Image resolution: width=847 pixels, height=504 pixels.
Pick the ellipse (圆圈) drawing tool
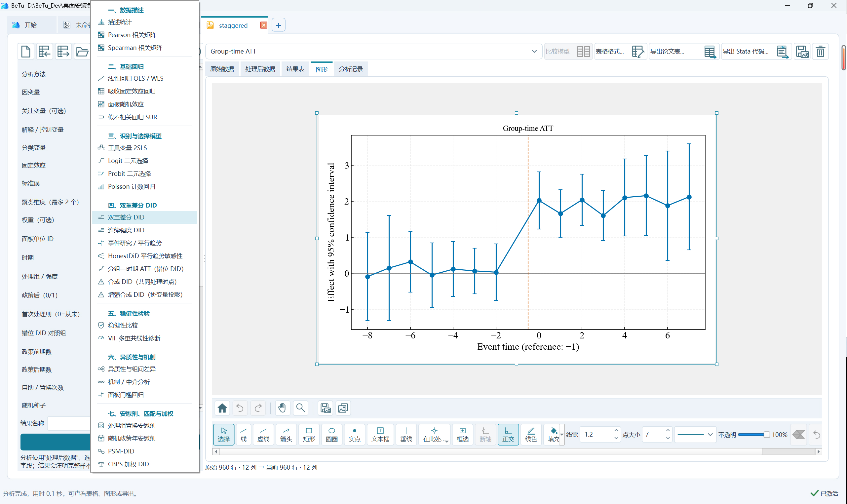click(x=331, y=434)
